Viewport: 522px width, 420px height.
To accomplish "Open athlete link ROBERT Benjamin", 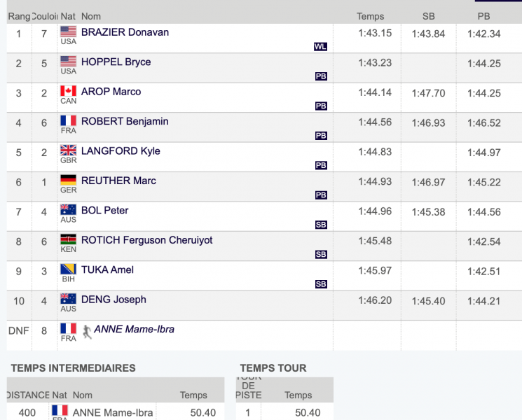I will 125,121.
